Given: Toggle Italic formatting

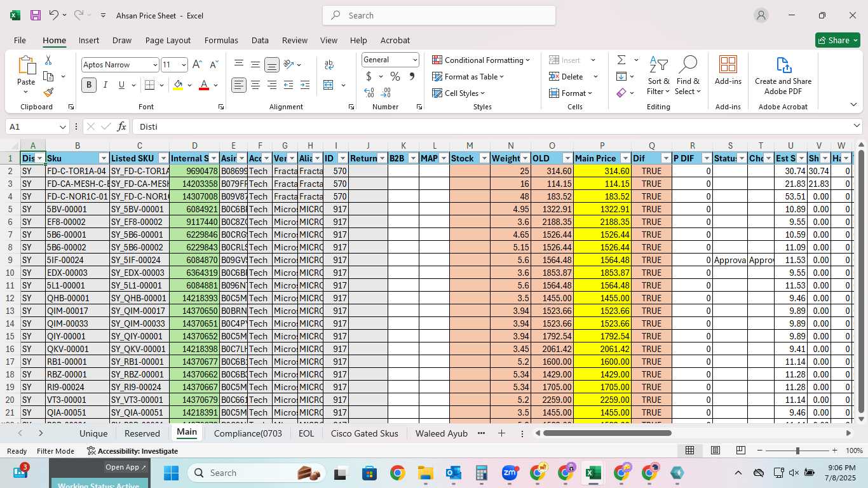Looking at the screenshot, I should click(x=105, y=85).
